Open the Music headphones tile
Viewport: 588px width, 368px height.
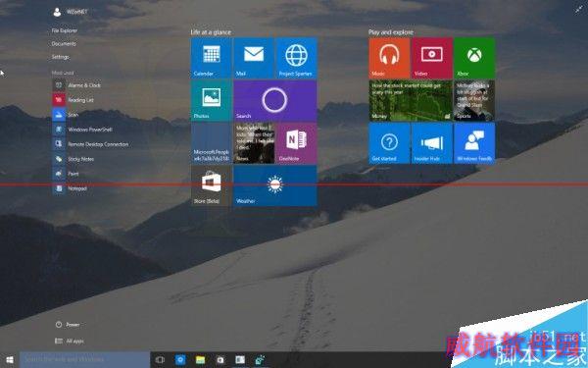[x=389, y=58]
